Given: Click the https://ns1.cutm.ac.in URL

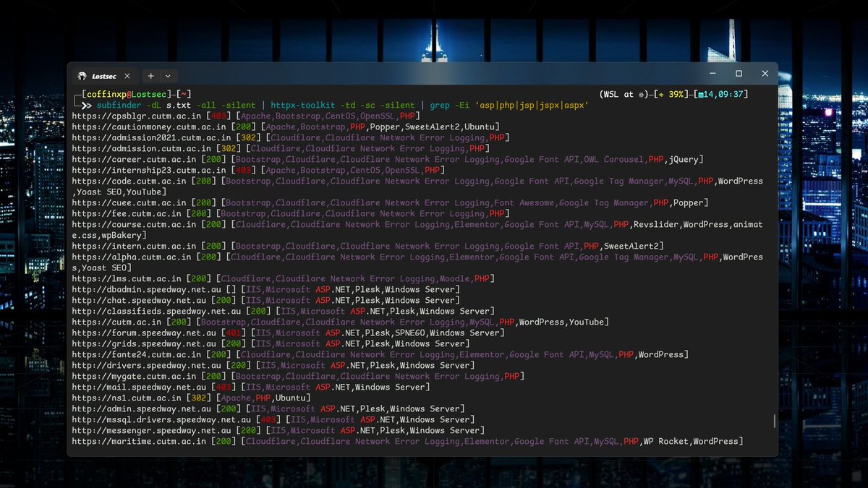Looking at the screenshot, I should pyautogui.click(x=127, y=398).
